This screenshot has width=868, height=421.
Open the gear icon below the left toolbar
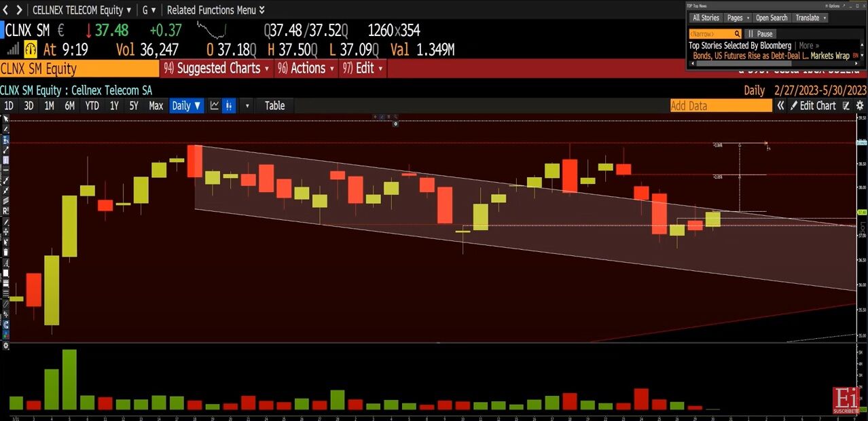tap(6, 346)
